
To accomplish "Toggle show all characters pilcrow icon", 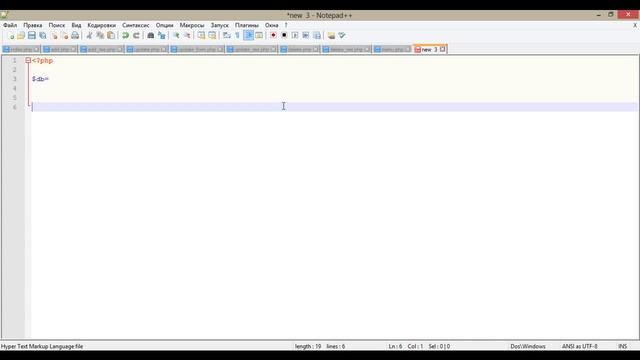I will click(237, 36).
